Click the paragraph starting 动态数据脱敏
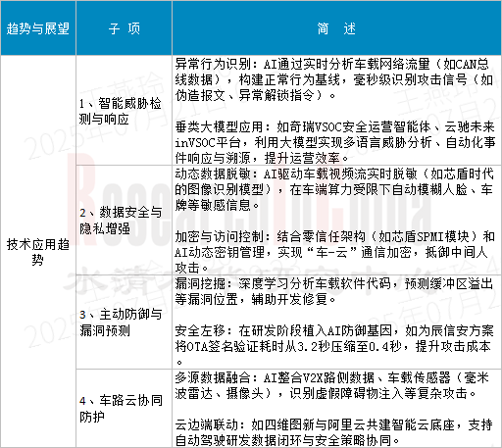The height and width of the screenshot is (448, 502). (333, 189)
